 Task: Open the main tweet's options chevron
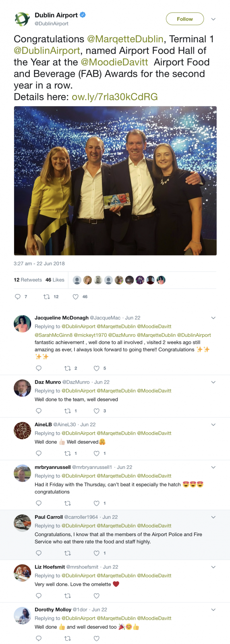point(213,19)
